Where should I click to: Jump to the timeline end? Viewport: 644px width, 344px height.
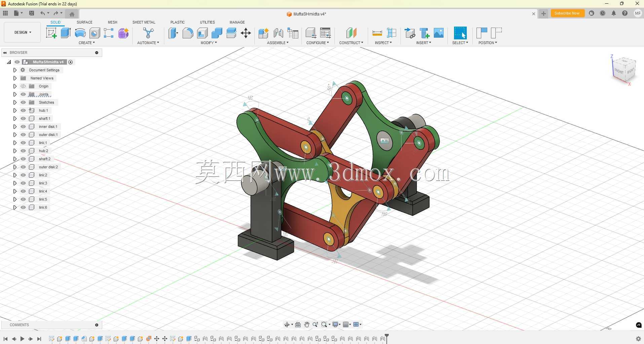pos(39,339)
